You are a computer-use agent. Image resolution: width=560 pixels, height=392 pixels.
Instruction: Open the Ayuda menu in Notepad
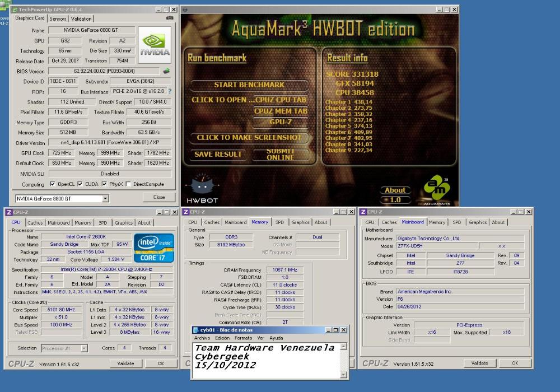pos(276,338)
